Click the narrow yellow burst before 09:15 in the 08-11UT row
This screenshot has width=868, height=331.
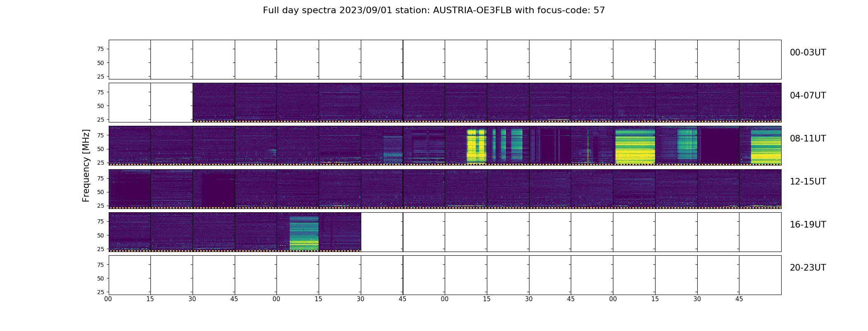(476, 146)
